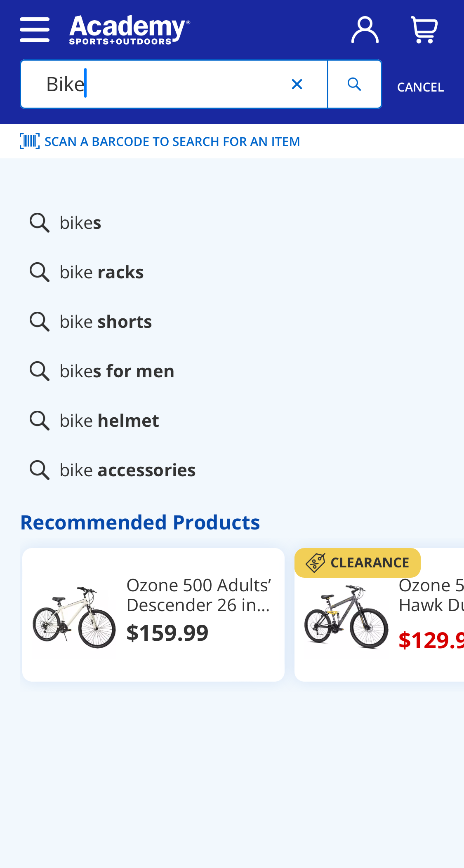This screenshot has height=868, width=464.
Task: Select the "bike helmet" suggestion
Action: [x=109, y=421]
